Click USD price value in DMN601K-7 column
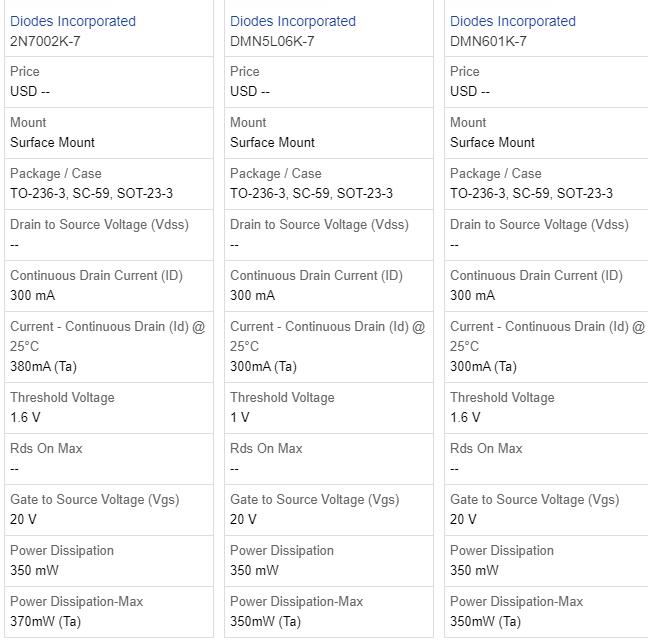The image size is (648, 643). pos(469,91)
